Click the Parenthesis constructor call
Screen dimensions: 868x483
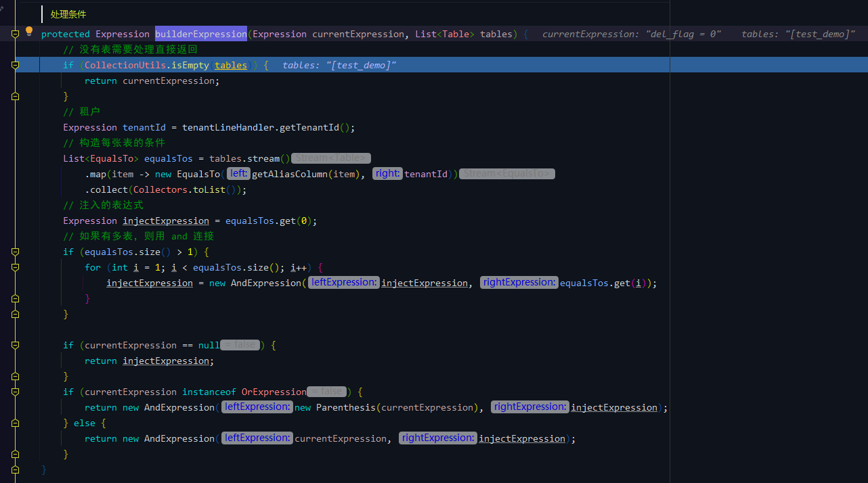pyautogui.click(x=346, y=407)
